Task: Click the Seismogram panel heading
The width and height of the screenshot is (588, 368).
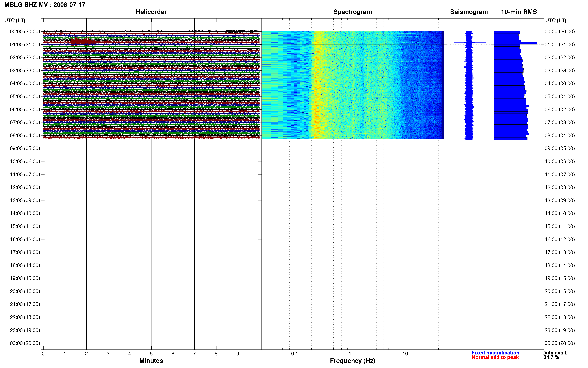Action: 469,12
